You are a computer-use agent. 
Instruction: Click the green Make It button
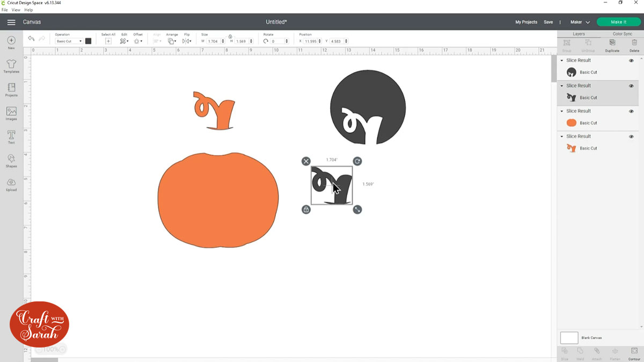[x=618, y=22]
